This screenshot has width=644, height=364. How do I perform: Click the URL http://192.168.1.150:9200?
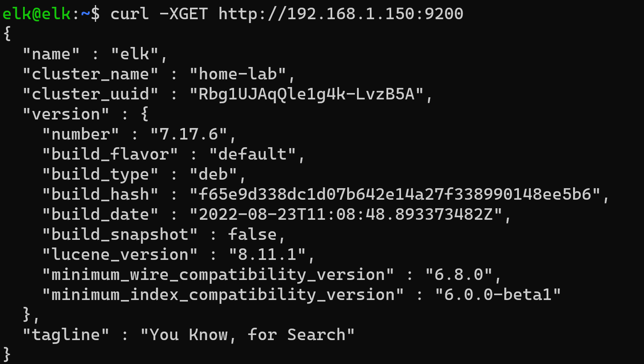341,14
